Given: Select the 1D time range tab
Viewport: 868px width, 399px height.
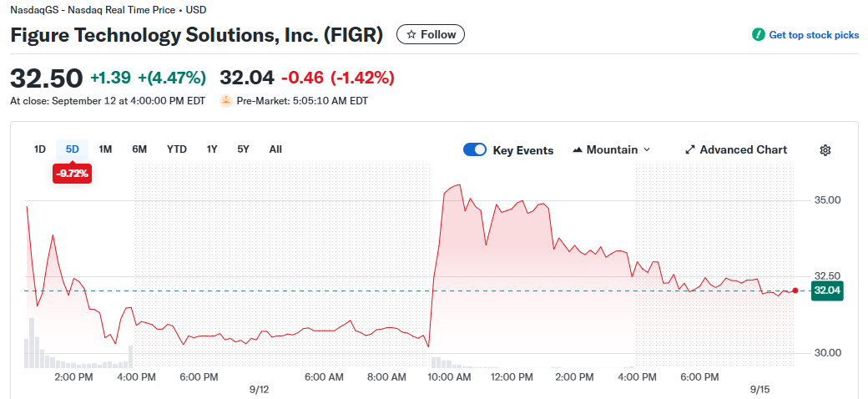Looking at the screenshot, I should (39, 149).
